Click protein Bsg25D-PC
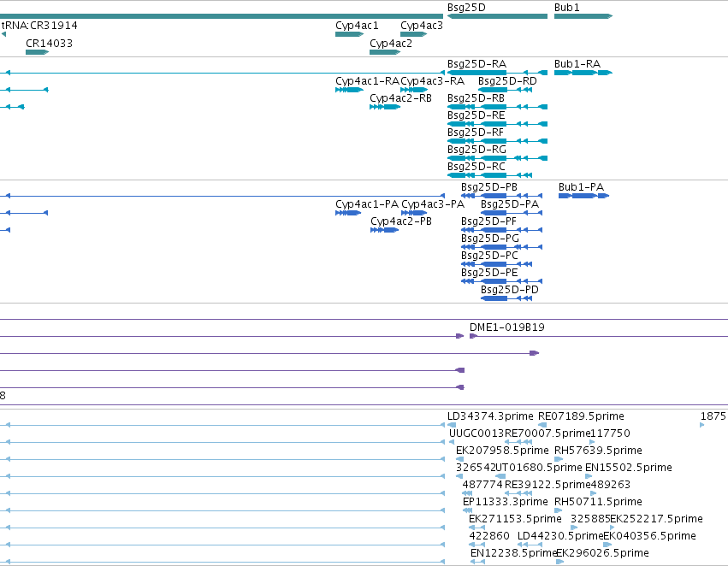Viewport: 728px width, 566px height. click(x=496, y=264)
